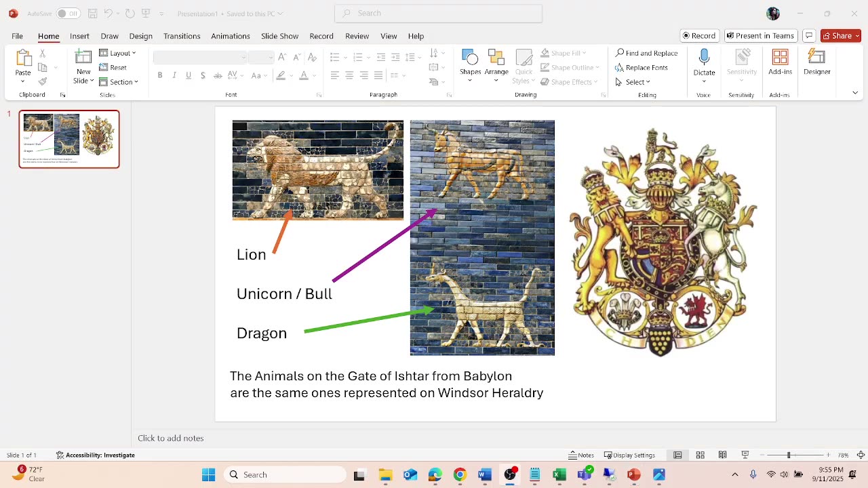Toggle the AutoSave switch

(67, 14)
